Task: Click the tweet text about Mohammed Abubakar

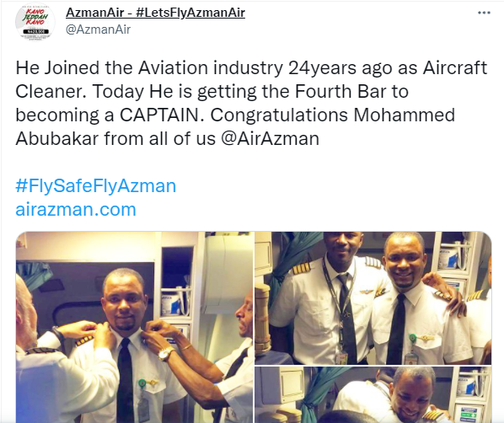Action: pos(251,103)
